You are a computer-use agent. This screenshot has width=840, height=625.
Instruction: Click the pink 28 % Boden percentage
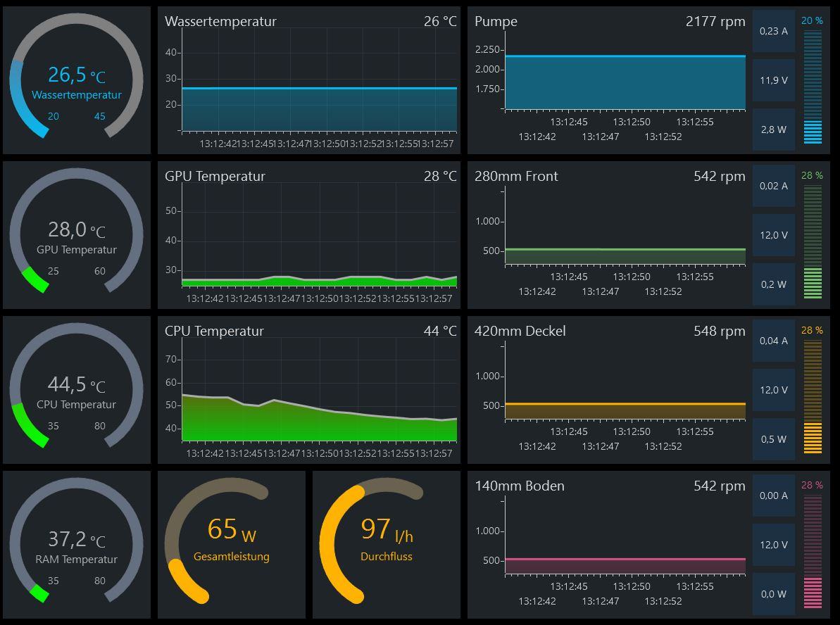(x=812, y=485)
